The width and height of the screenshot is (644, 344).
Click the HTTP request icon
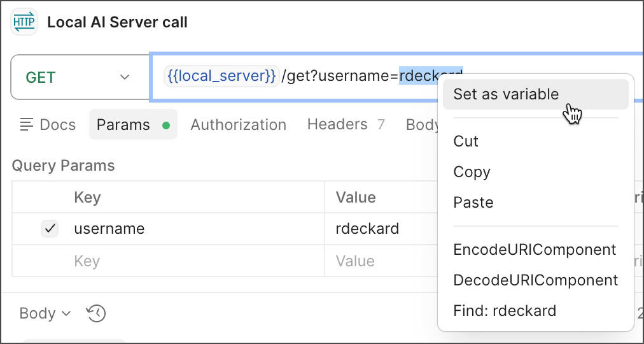click(24, 23)
